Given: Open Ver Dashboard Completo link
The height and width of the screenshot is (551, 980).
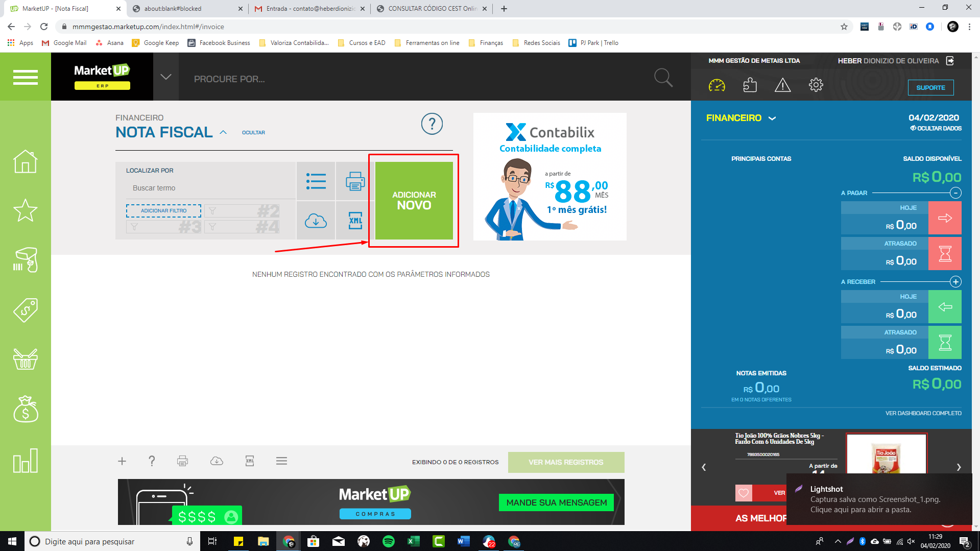Looking at the screenshot, I should pyautogui.click(x=923, y=413).
